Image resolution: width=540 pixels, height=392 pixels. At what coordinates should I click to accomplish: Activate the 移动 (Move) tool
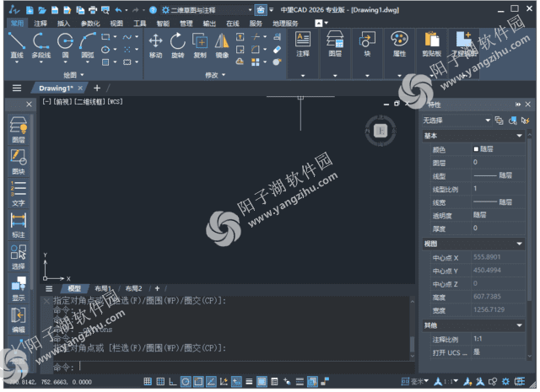[x=155, y=45]
